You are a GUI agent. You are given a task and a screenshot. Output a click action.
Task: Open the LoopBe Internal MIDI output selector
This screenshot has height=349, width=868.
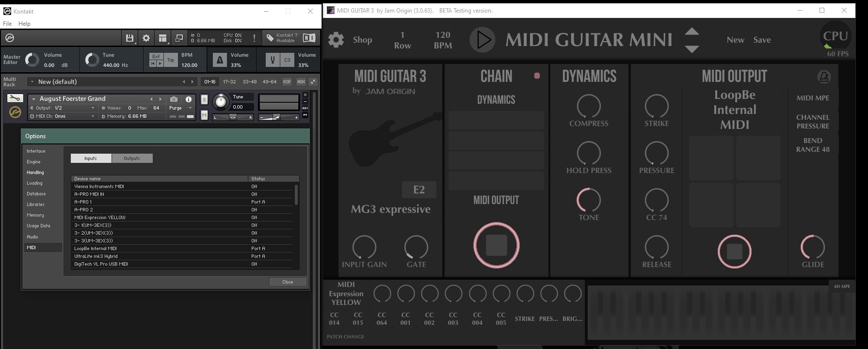[x=734, y=110]
